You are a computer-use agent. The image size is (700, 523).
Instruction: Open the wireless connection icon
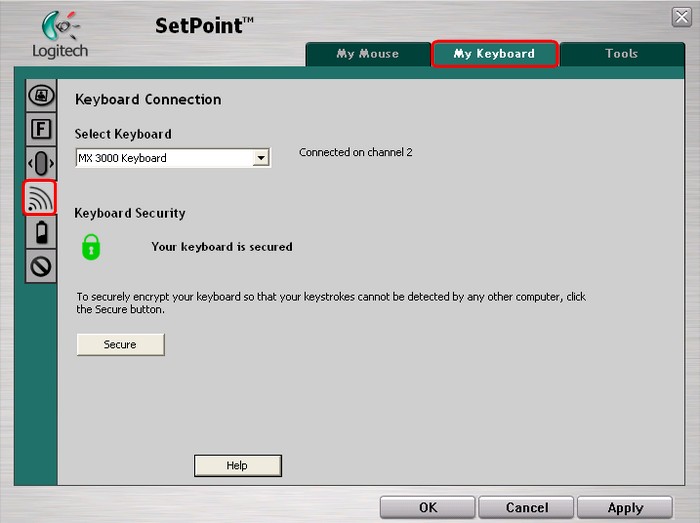[x=40, y=198]
